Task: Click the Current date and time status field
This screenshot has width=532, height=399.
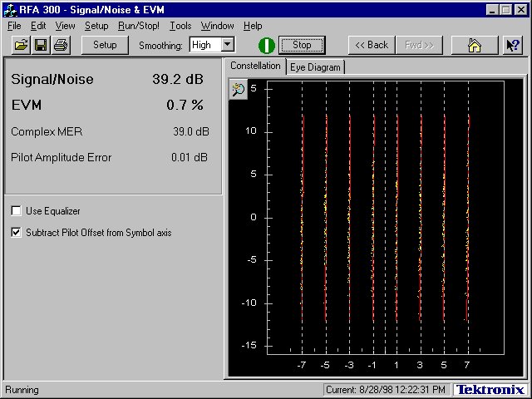Action: (386, 390)
